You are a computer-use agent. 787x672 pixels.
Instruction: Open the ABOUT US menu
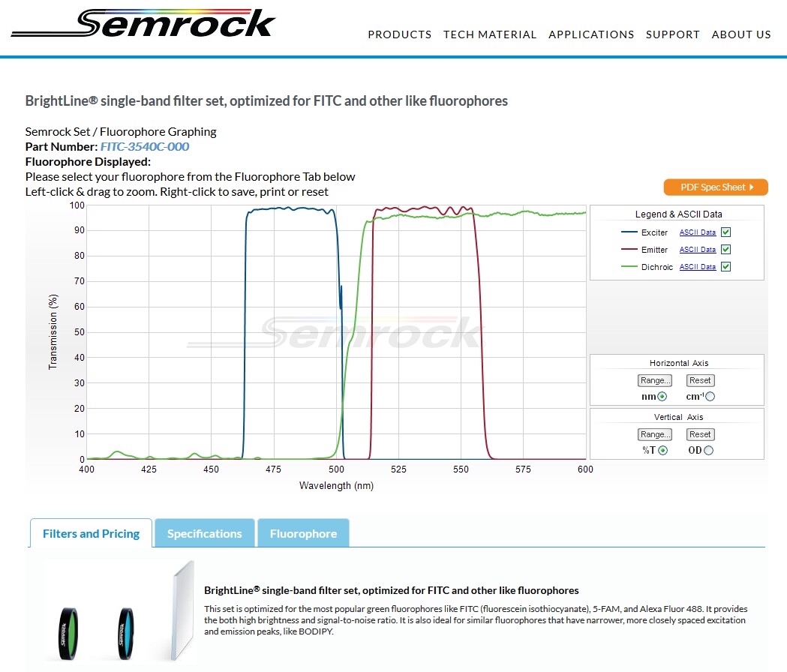click(741, 34)
